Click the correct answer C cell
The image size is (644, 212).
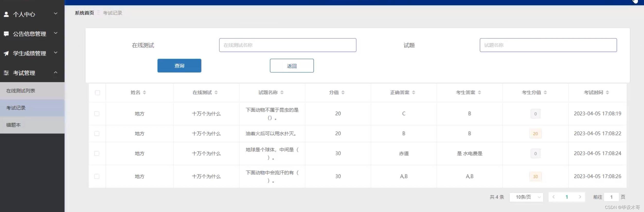click(x=404, y=114)
